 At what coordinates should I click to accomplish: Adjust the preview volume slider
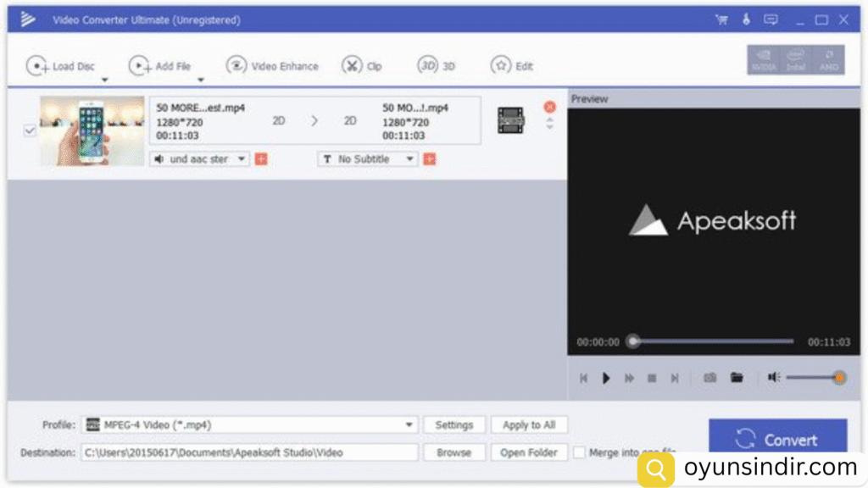(x=812, y=378)
